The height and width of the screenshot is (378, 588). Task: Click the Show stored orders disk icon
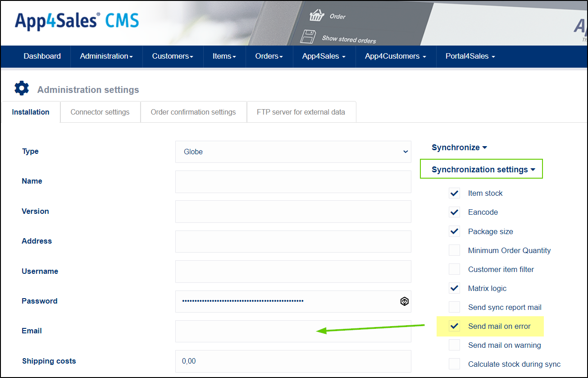[309, 37]
